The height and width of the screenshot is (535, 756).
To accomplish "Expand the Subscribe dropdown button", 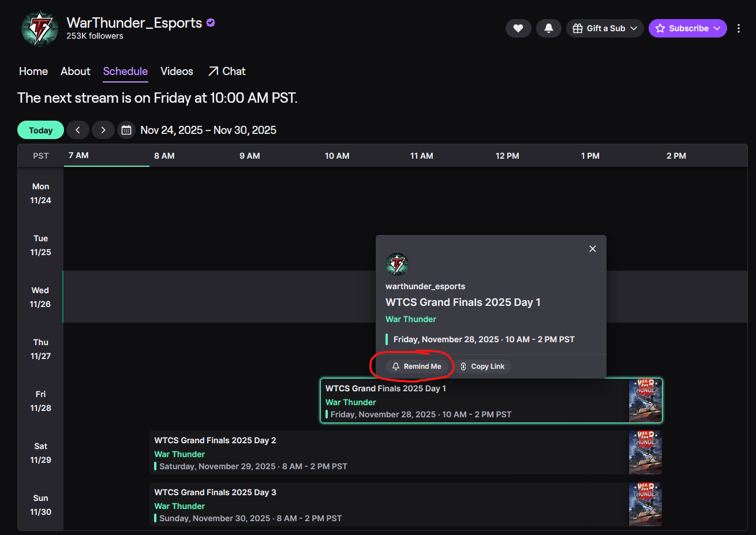I will 687,28.
